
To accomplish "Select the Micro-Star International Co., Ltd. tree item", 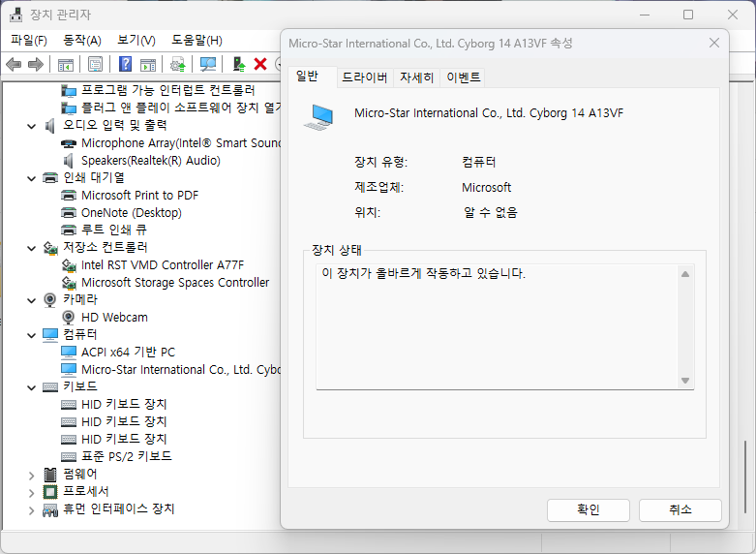I will coord(181,370).
